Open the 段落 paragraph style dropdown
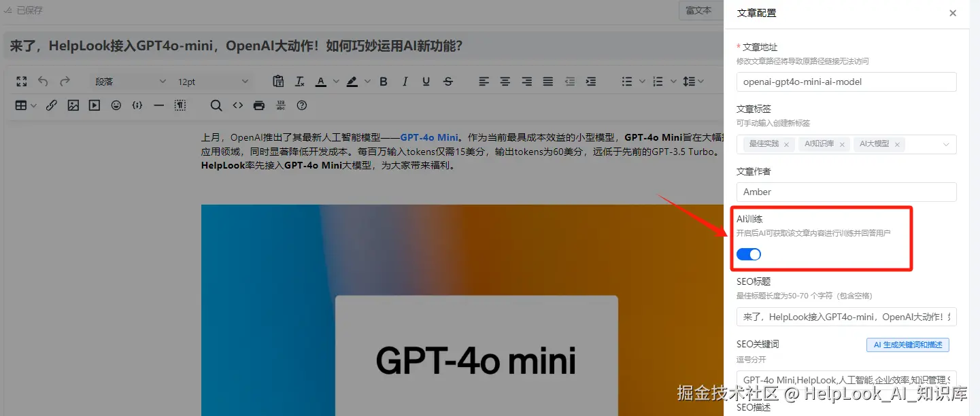The image size is (980, 416). 130,82
